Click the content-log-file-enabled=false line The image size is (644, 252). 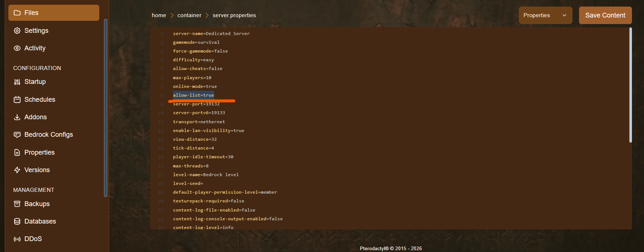point(214,210)
